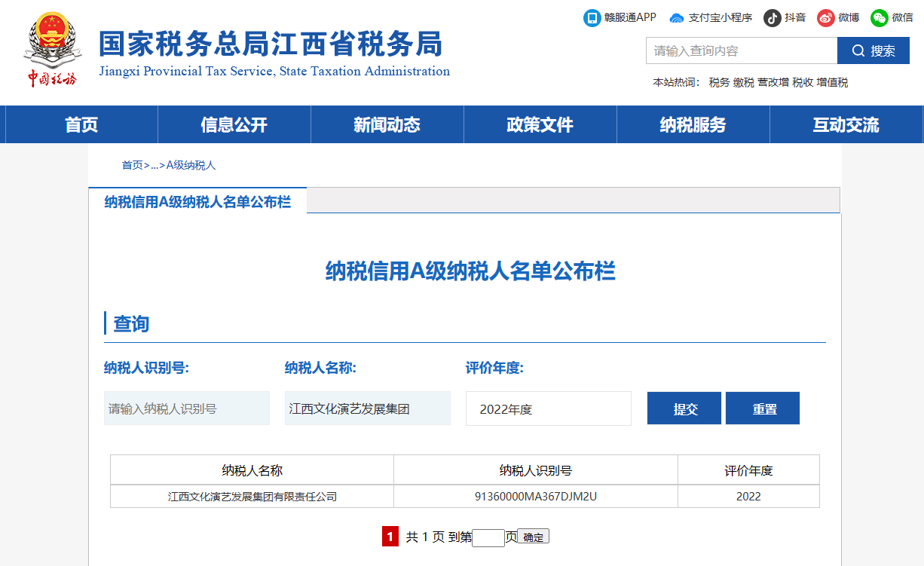Select hot keyword 营改增
Image resolution: width=924 pixels, height=566 pixels.
point(773,82)
